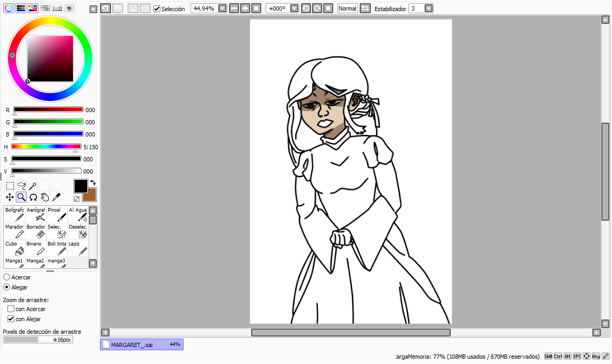Click the drag detection pixels slider
612x364 pixels.
(x=38, y=339)
